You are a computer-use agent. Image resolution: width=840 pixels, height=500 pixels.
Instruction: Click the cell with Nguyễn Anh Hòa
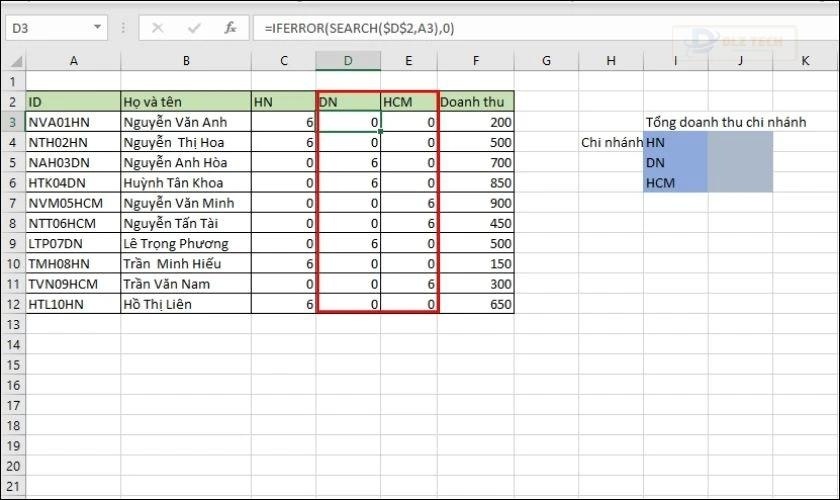pyautogui.click(x=185, y=162)
